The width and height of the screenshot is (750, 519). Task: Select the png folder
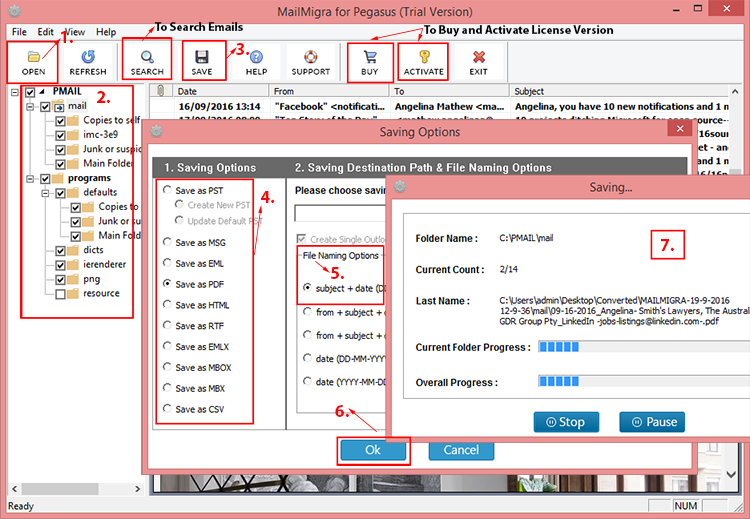tap(91, 279)
